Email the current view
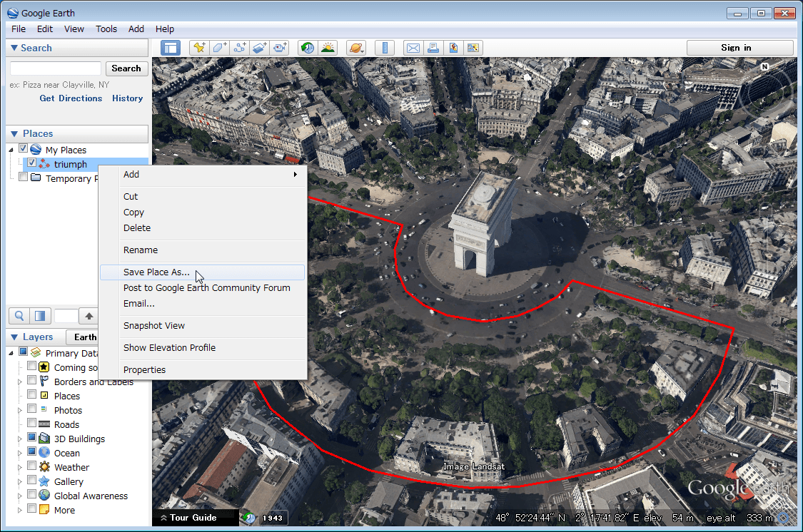 [x=413, y=48]
